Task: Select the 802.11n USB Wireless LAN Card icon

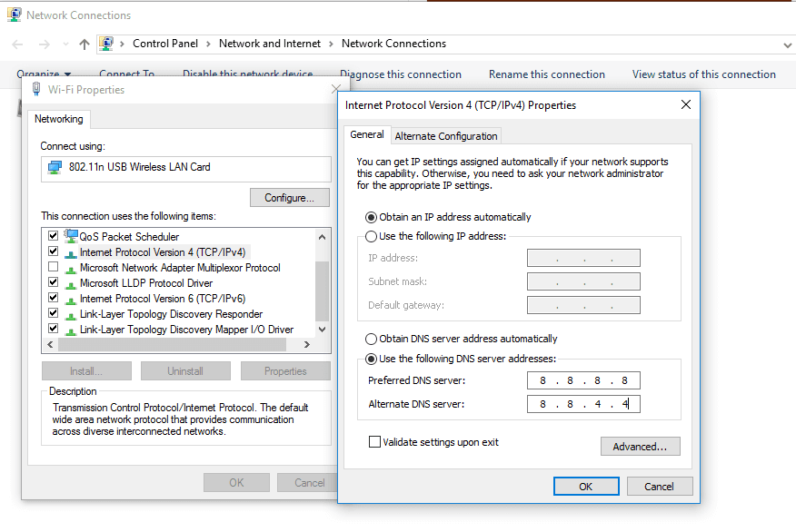Action: tap(55, 169)
